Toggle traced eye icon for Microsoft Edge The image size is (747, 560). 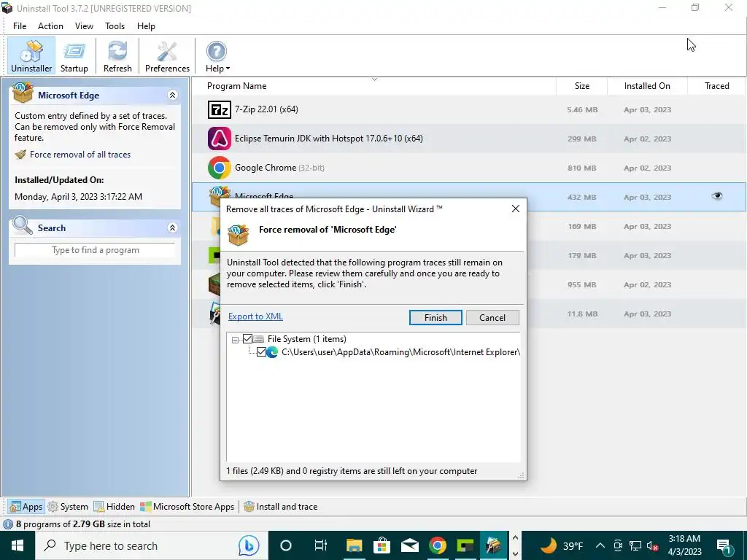pyautogui.click(x=717, y=195)
